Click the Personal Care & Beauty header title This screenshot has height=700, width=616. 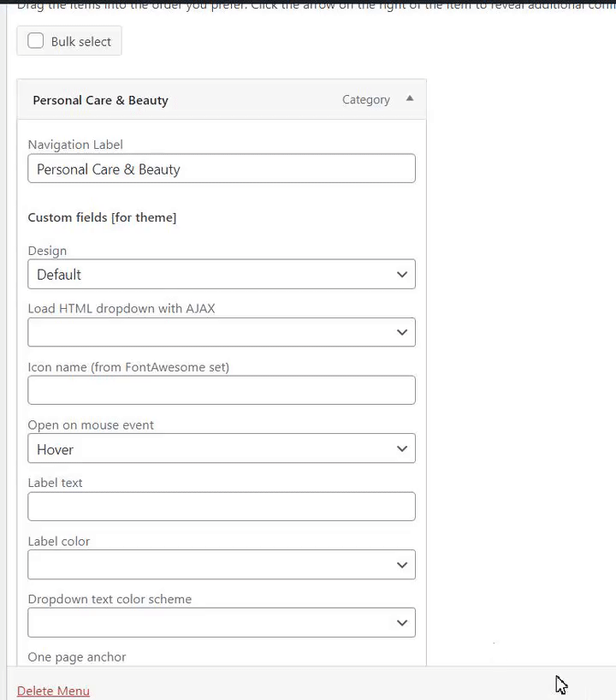(x=100, y=100)
